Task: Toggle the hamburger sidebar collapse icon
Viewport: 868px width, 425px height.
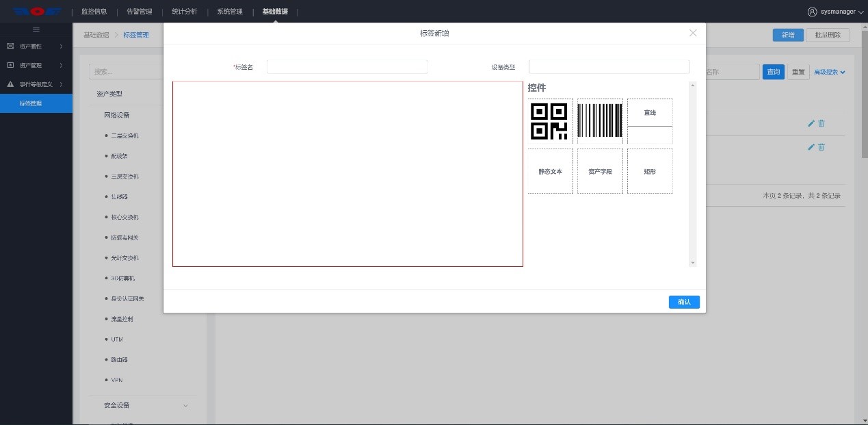Action: [36, 29]
